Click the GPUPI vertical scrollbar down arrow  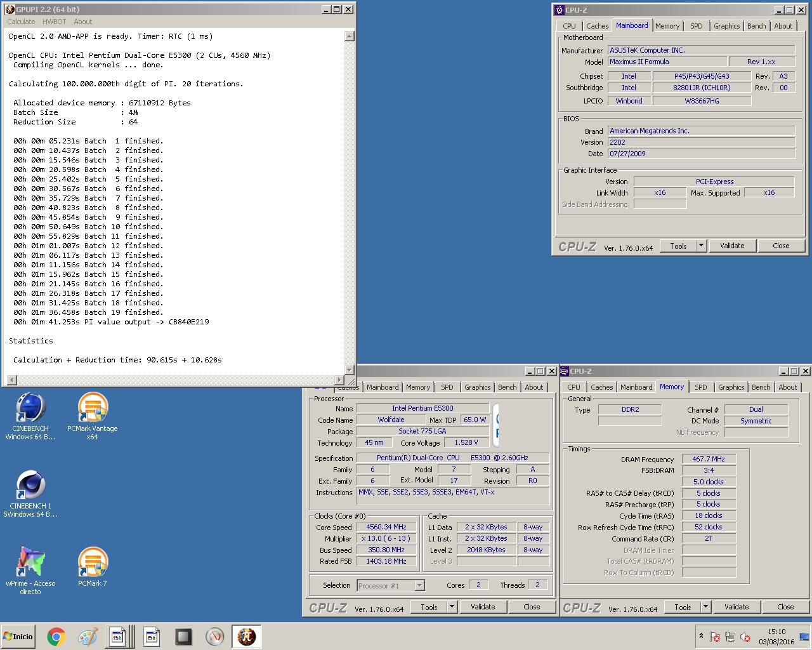(x=350, y=370)
